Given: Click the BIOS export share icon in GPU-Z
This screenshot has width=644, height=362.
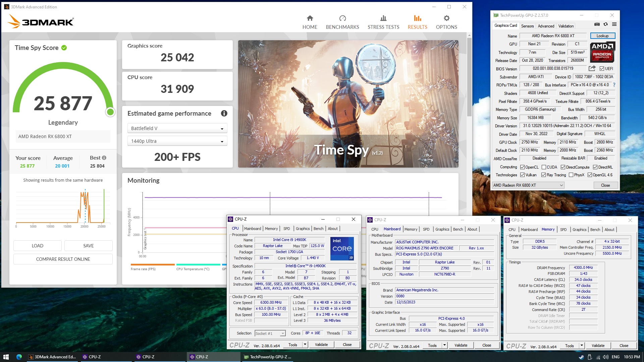Looking at the screenshot, I should point(592,68).
